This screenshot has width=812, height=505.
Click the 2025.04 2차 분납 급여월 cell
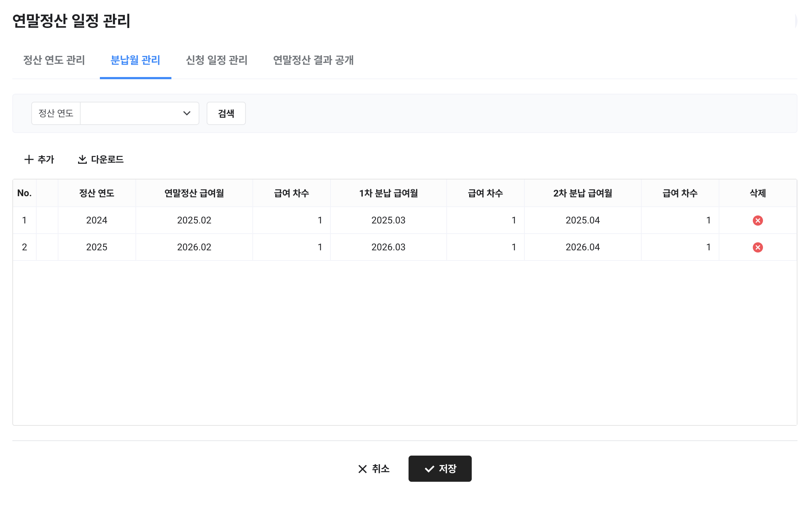582,220
